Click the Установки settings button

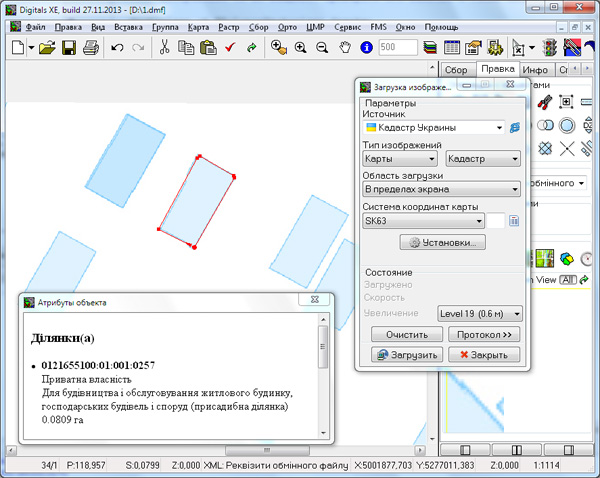[442, 243]
